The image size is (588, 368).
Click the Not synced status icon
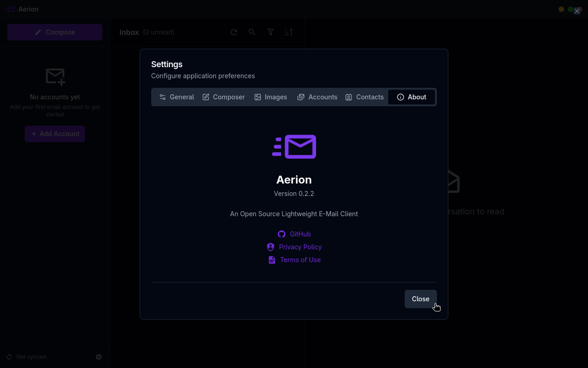(x=9, y=357)
